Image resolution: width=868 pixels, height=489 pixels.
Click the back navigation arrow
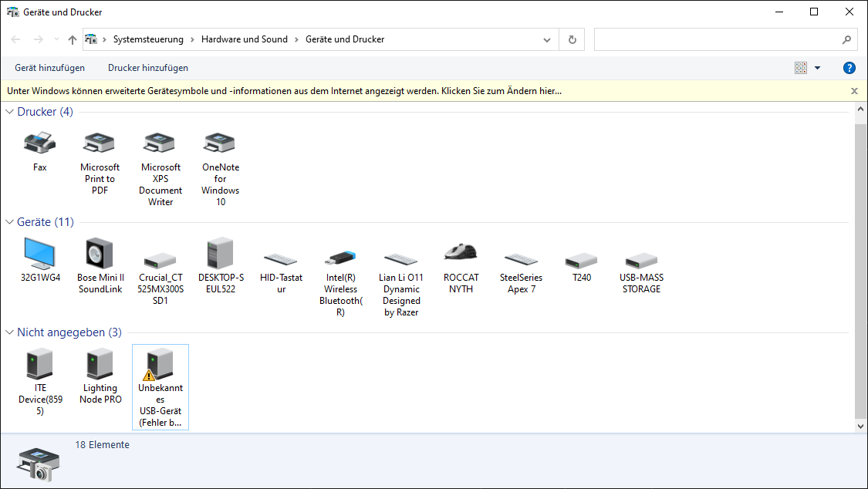pos(15,39)
